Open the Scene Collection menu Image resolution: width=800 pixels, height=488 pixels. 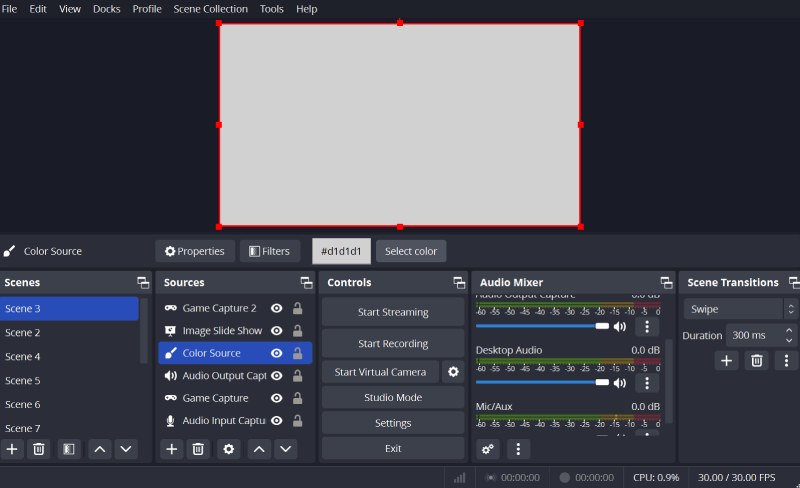(210, 9)
